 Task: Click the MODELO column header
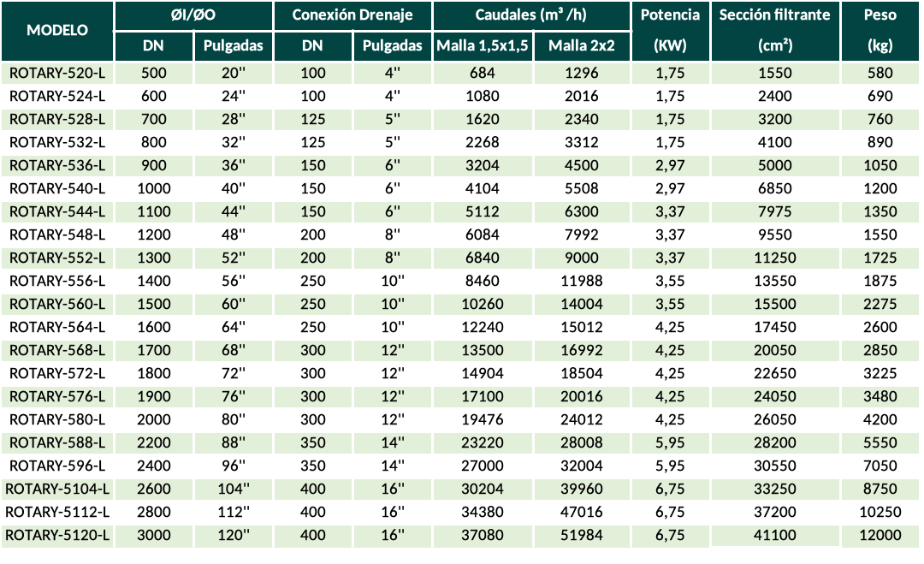(x=57, y=30)
